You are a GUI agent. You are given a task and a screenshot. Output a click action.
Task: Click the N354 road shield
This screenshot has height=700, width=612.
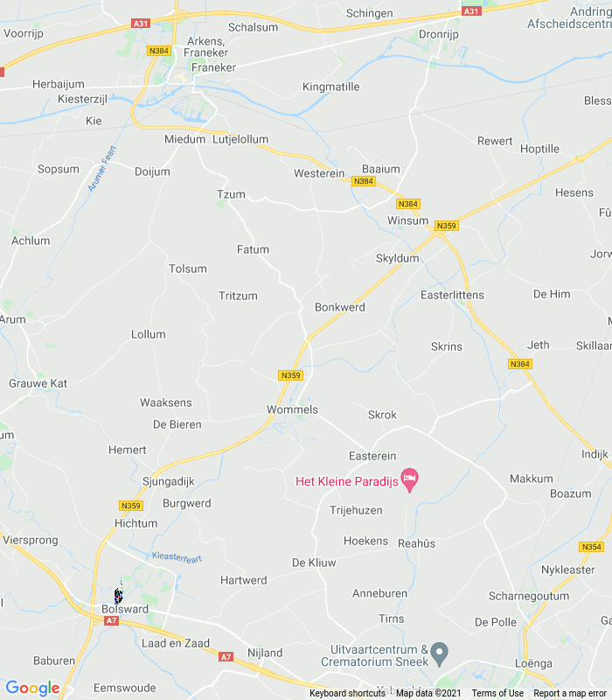[591, 547]
